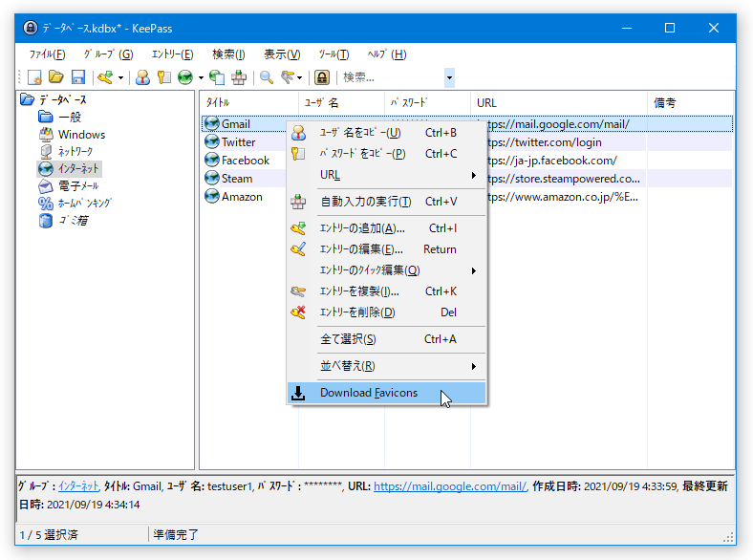Click the Save database floppy icon
Viewport: 753px width, 560px height.
(x=77, y=77)
